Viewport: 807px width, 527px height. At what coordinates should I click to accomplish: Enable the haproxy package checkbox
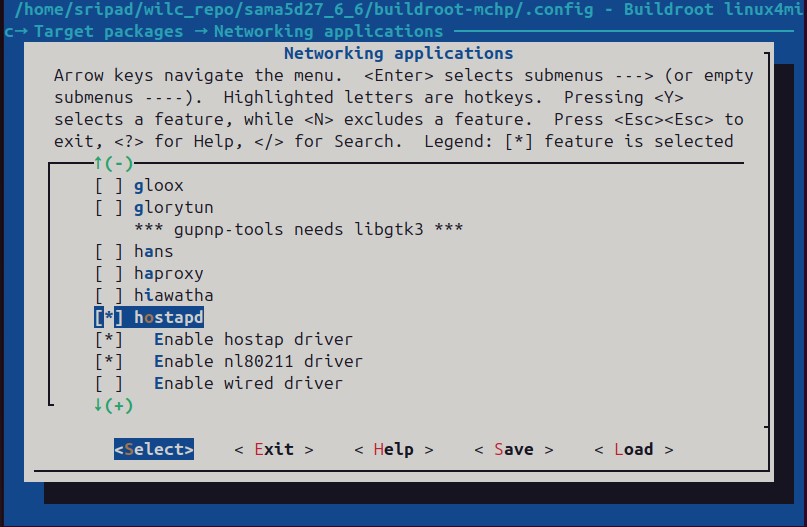(x=108, y=274)
